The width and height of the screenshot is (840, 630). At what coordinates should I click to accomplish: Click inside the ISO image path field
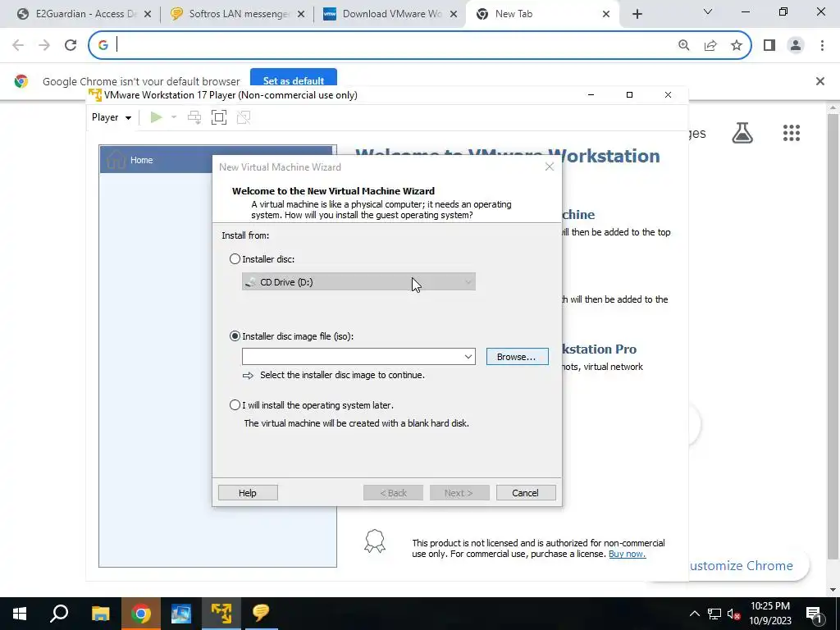coord(352,357)
